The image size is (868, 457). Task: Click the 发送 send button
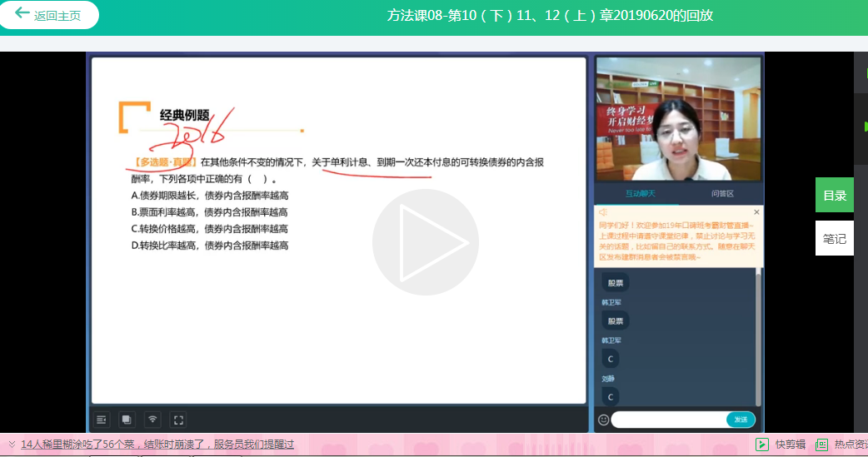tap(741, 420)
